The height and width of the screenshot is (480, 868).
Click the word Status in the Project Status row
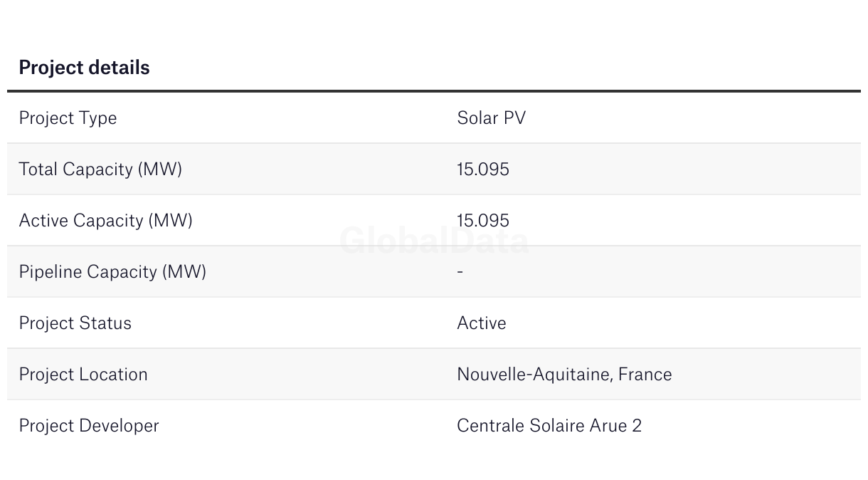pyautogui.click(x=105, y=323)
